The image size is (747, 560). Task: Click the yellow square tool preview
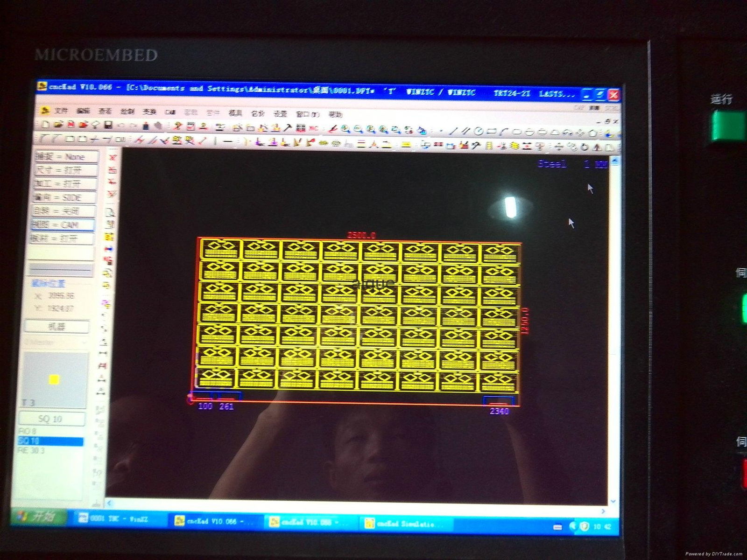pos(54,379)
